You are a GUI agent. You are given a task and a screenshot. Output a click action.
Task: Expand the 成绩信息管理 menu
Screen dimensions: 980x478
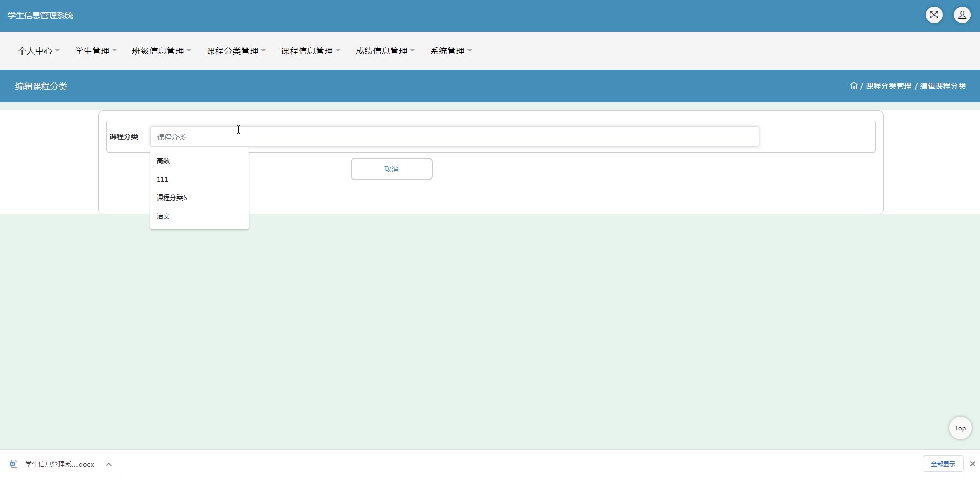[385, 51]
